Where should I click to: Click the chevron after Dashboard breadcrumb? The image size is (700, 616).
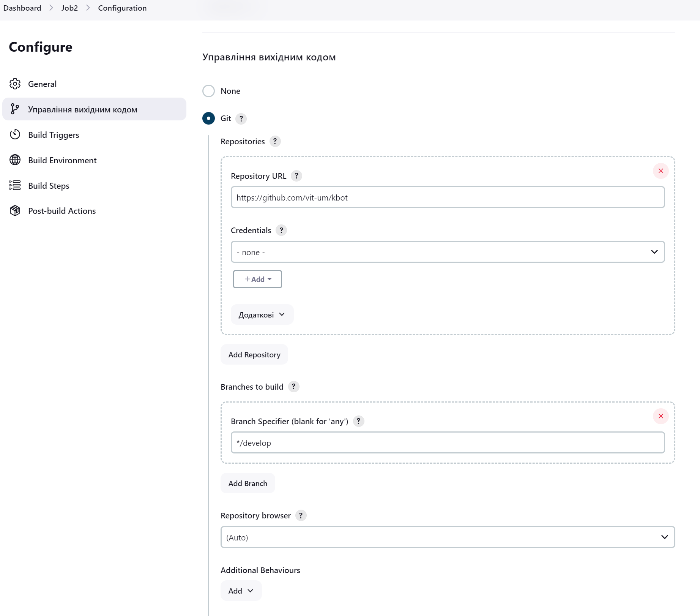click(x=51, y=8)
